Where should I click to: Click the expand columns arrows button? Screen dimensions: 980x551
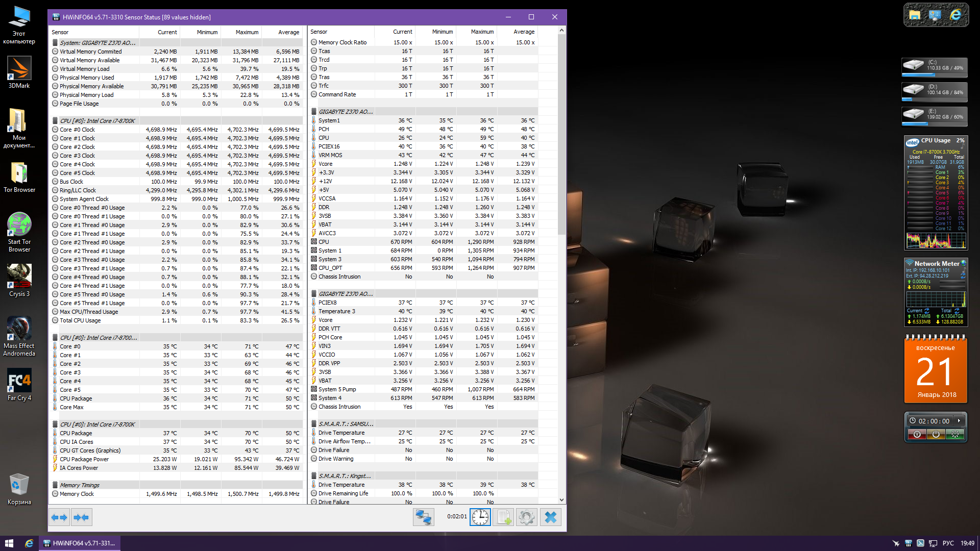pyautogui.click(x=59, y=517)
